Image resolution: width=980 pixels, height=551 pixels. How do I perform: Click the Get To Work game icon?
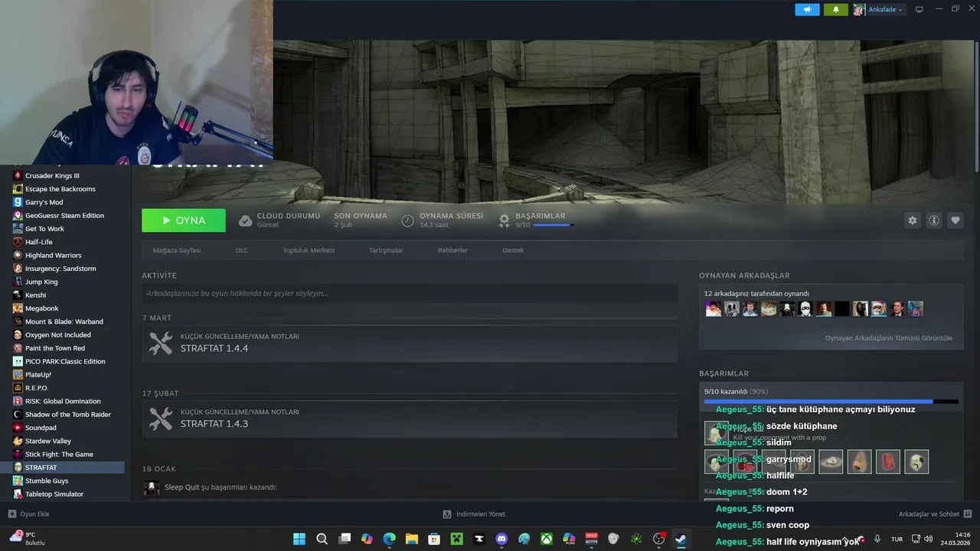pyautogui.click(x=18, y=229)
